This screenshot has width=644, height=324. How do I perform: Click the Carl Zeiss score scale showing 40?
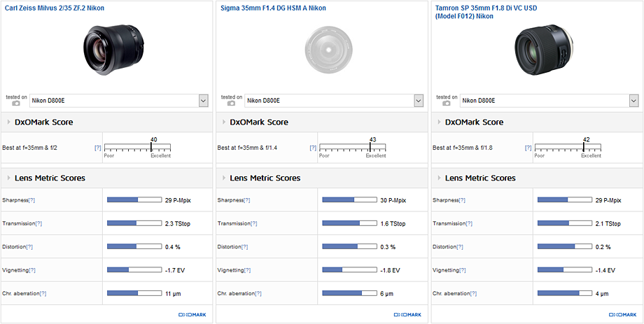[x=138, y=148]
